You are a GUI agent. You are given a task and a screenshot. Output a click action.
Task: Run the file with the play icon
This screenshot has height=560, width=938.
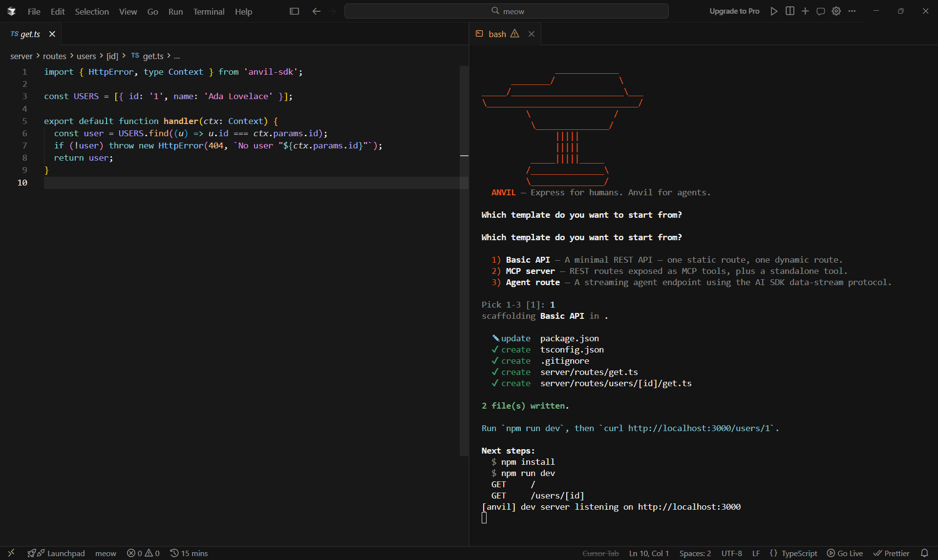774,11
